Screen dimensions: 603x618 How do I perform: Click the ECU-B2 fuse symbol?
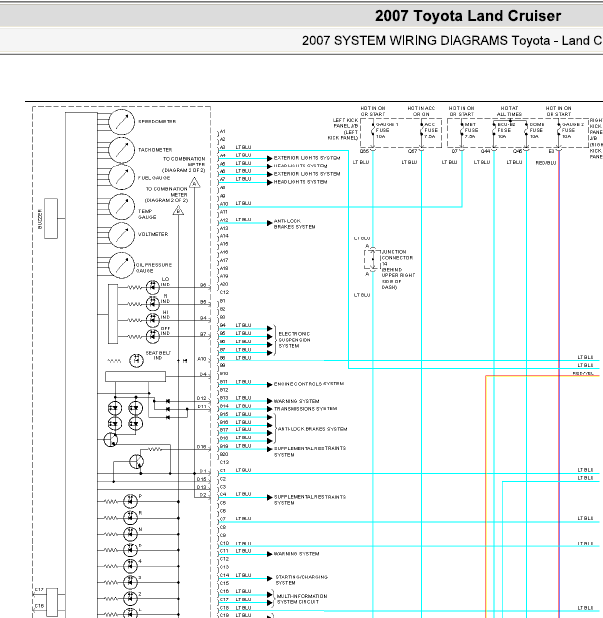tap(494, 130)
